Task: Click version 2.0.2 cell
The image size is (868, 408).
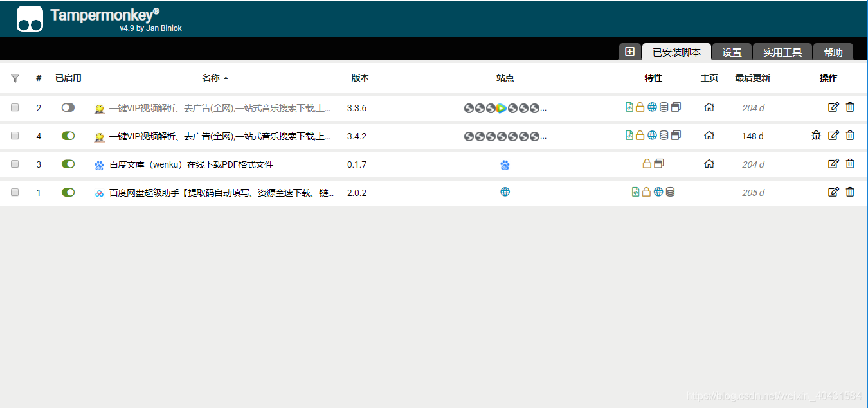Action: coord(357,193)
